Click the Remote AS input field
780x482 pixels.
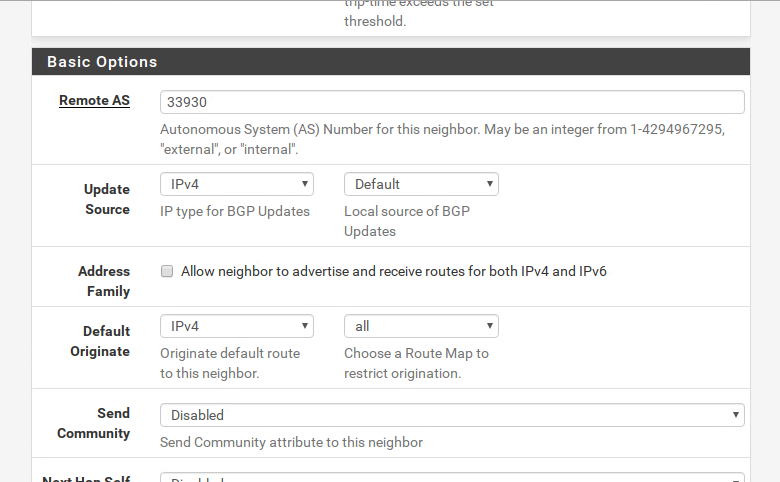452,102
